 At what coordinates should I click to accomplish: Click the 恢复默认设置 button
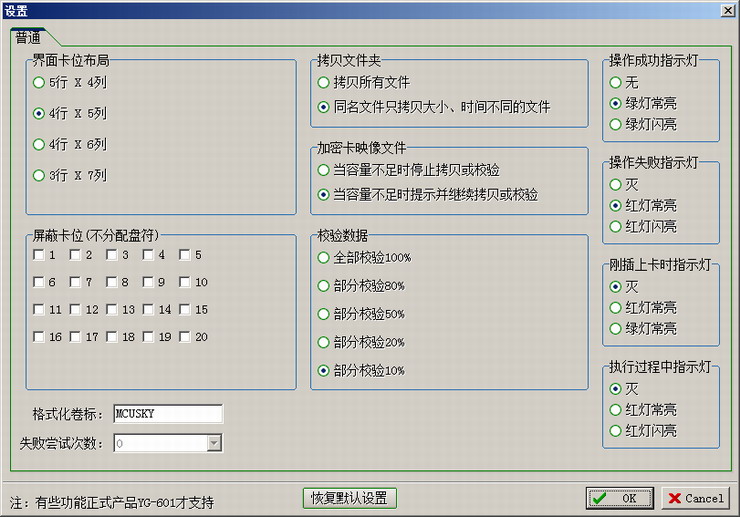[350, 498]
